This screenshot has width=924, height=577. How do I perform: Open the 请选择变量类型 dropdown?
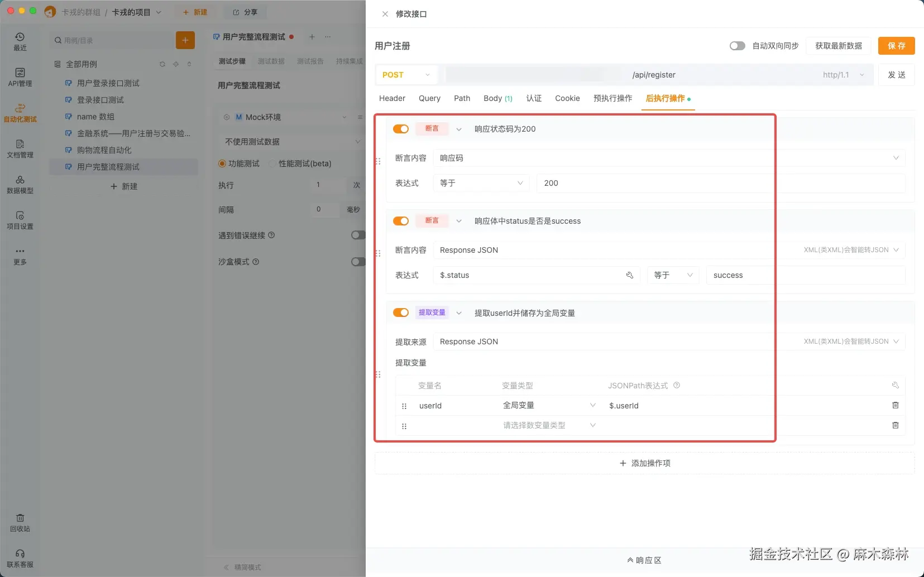(x=549, y=425)
